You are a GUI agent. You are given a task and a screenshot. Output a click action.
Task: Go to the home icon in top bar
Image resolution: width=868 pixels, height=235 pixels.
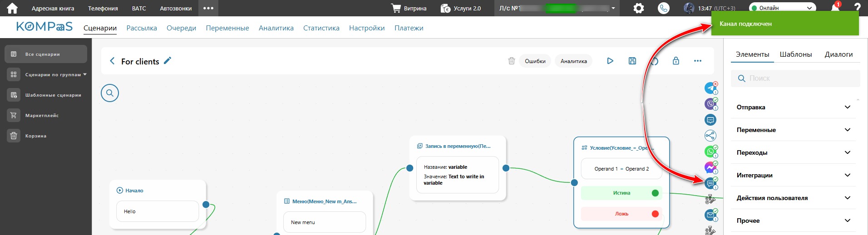click(12, 8)
